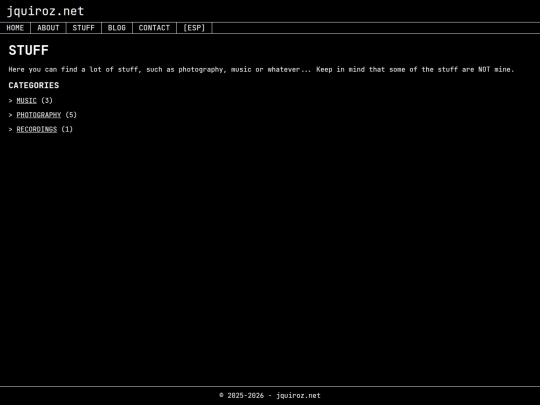Click the intro paragraph starting 'Here you can find'

tap(261, 70)
